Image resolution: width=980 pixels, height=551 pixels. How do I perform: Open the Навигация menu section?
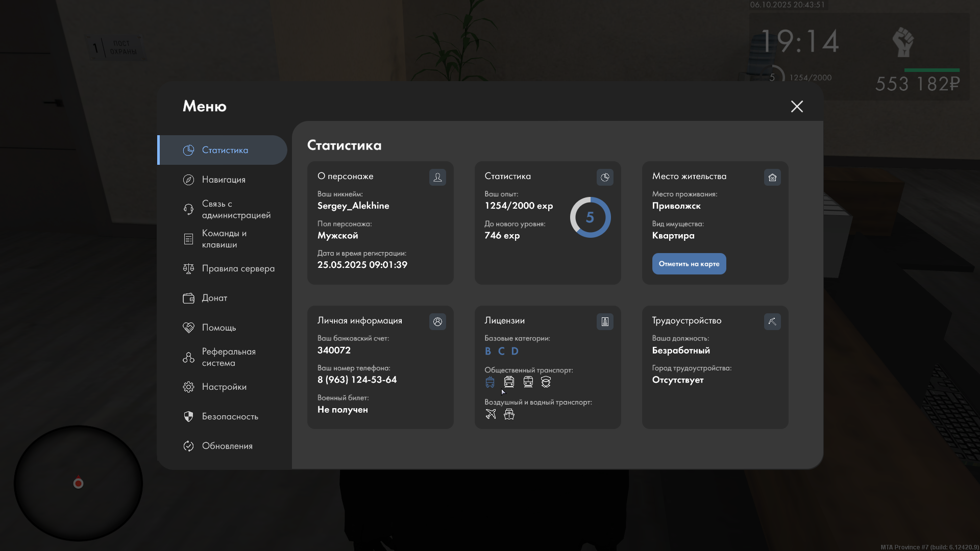(x=223, y=180)
